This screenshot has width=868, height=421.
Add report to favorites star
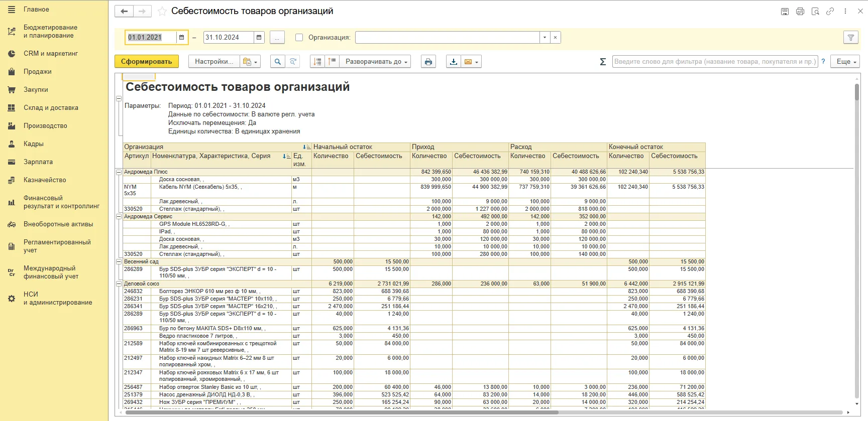(162, 11)
